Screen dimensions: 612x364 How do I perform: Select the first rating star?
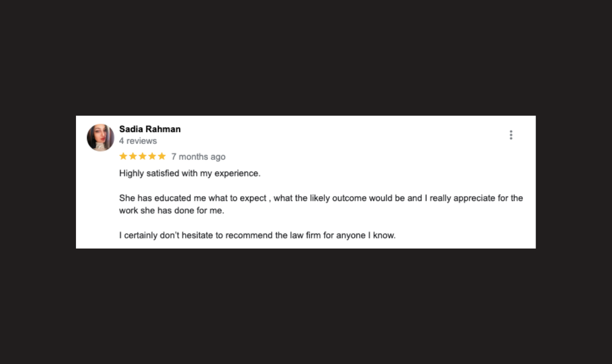click(123, 156)
